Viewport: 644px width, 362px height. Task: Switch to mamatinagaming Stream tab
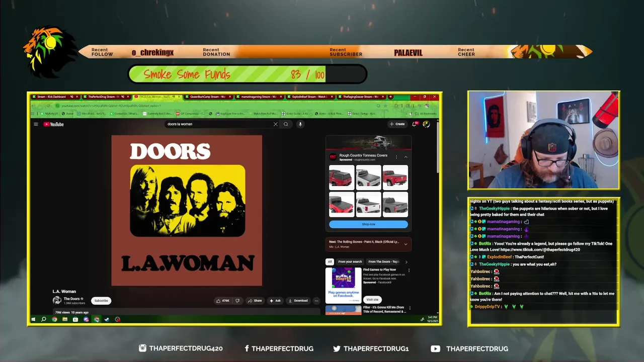[259, 97]
